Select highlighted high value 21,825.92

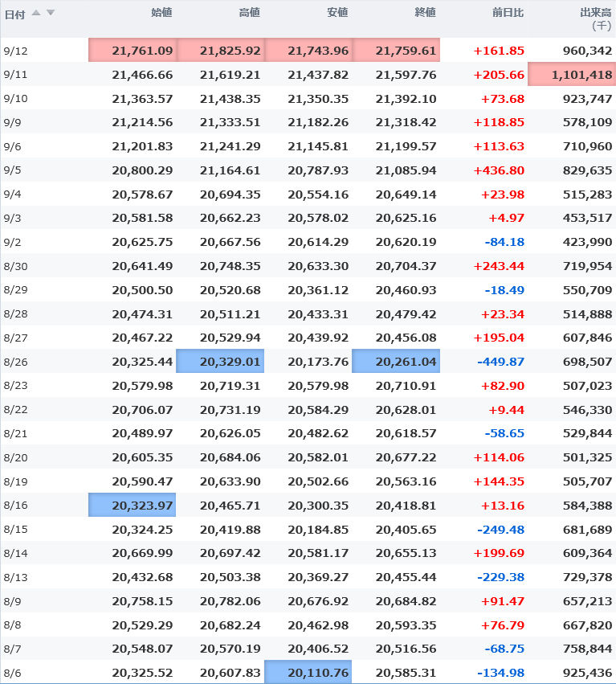(221, 50)
